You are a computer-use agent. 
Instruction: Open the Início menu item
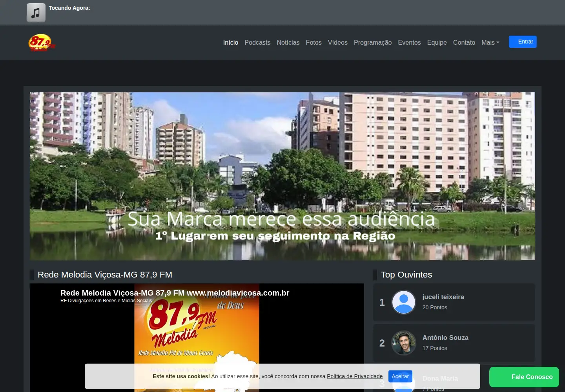tap(231, 42)
